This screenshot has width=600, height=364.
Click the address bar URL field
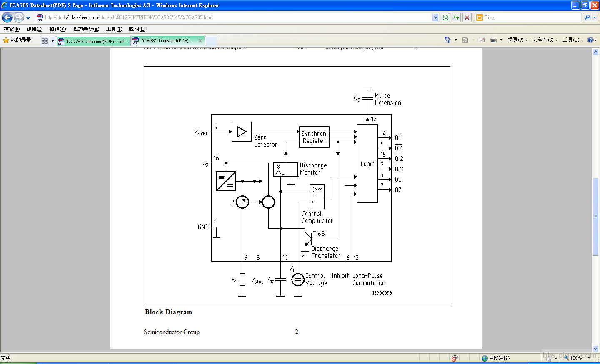click(237, 17)
